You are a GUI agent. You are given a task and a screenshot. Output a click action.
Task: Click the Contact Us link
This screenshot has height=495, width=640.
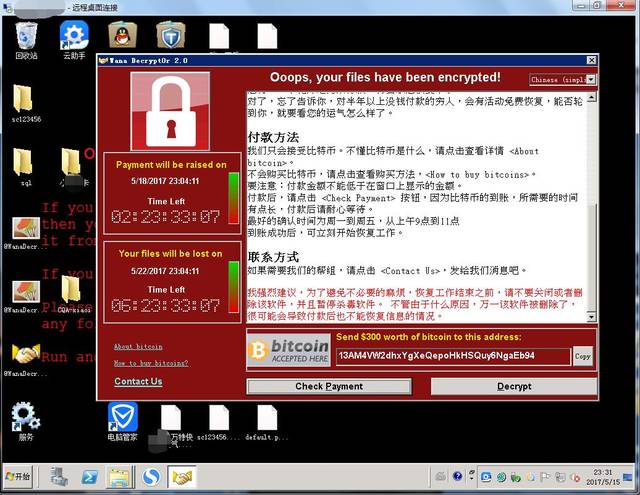(x=138, y=381)
